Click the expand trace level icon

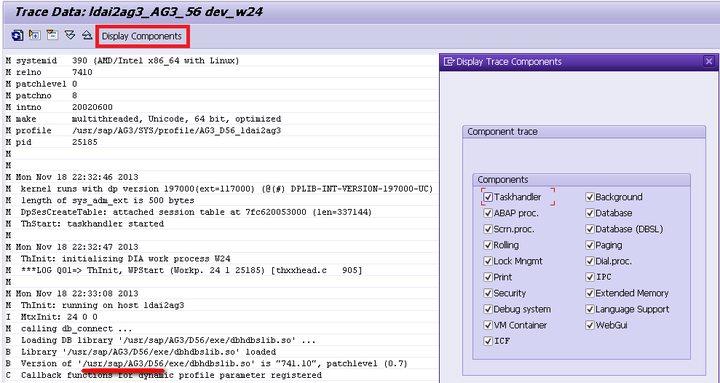tap(34, 35)
